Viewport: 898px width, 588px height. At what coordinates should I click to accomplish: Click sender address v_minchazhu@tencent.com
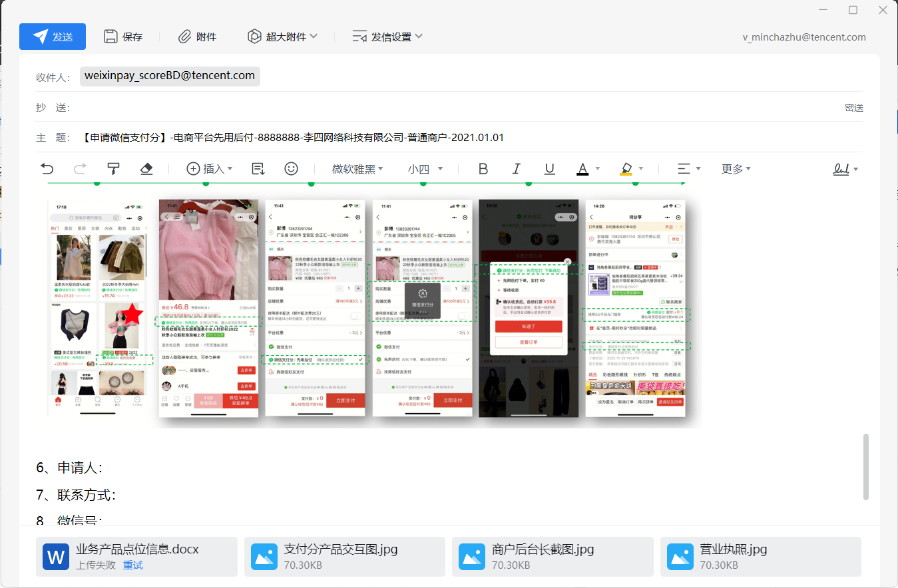pyautogui.click(x=804, y=37)
